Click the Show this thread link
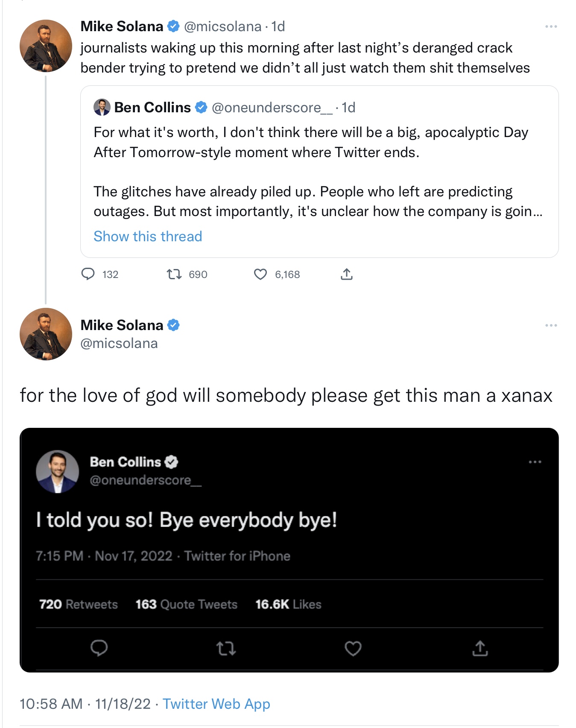Image resolution: width=576 pixels, height=728 pixels. coord(148,236)
